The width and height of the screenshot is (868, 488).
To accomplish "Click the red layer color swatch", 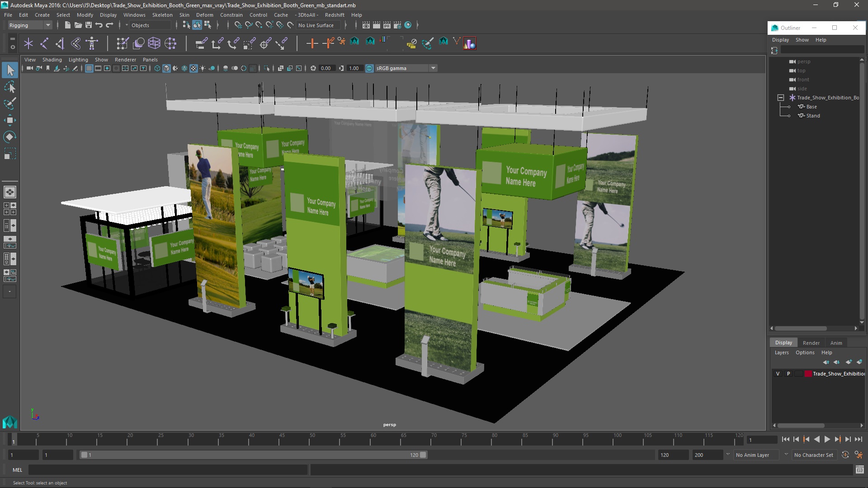I will [808, 374].
